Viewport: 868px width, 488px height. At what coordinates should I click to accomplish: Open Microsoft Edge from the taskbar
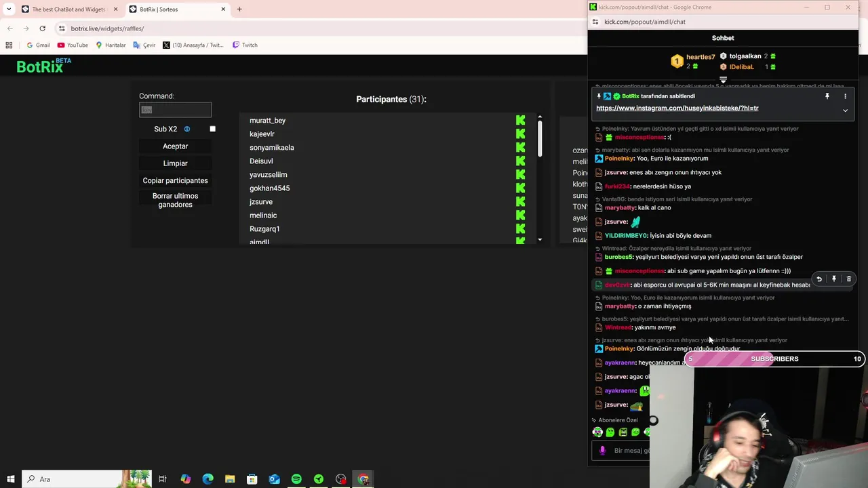tap(208, 479)
